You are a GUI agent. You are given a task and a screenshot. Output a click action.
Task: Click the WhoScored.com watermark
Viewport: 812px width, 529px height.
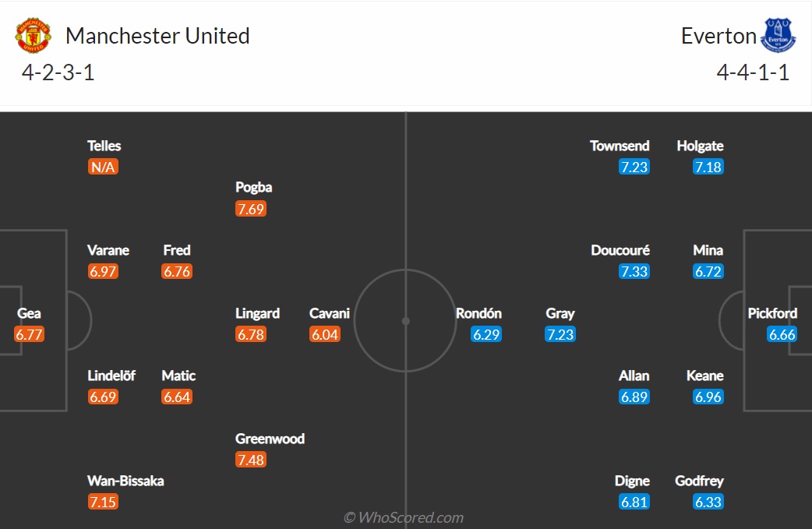[x=404, y=517]
